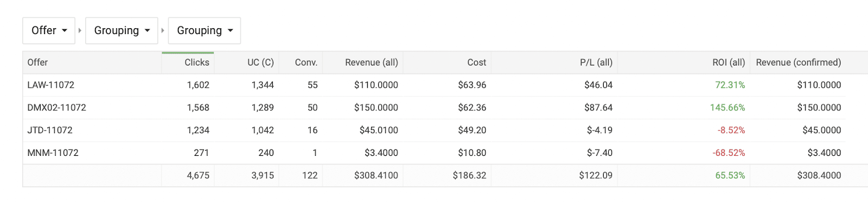Select the MNM-11072 offer row
This screenshot has height=203, width=868.
pyautogui.click(x=434, y=153)
